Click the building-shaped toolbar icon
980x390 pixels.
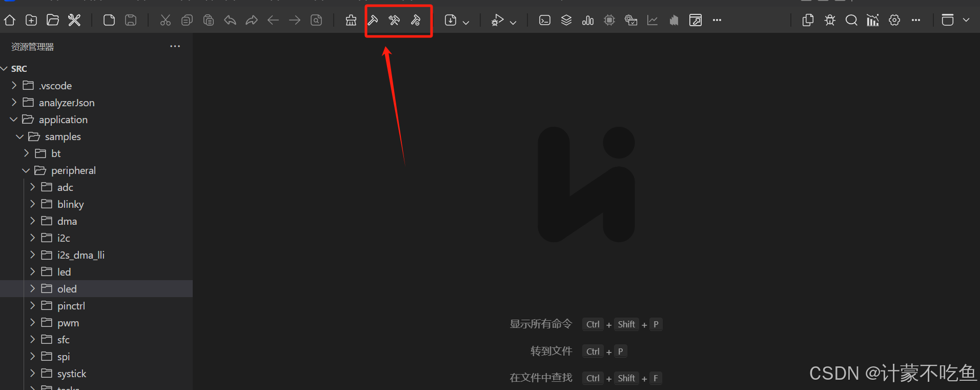tap(674, 20)
